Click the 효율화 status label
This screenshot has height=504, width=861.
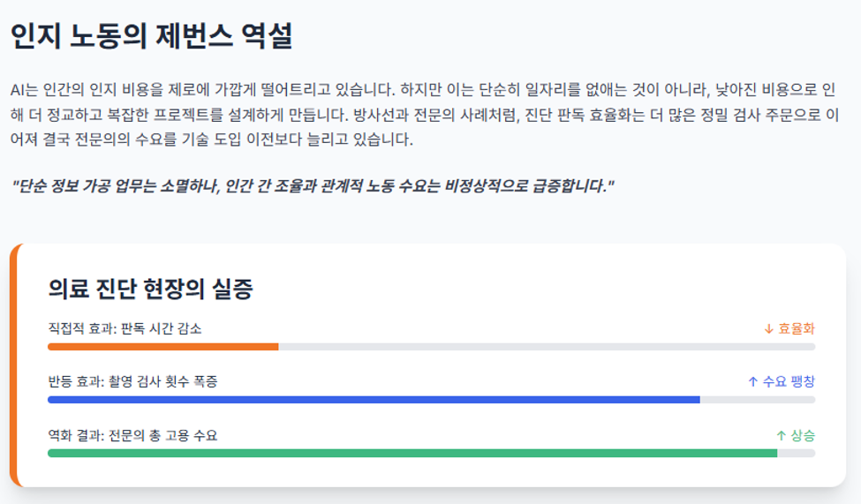(797, 329)
